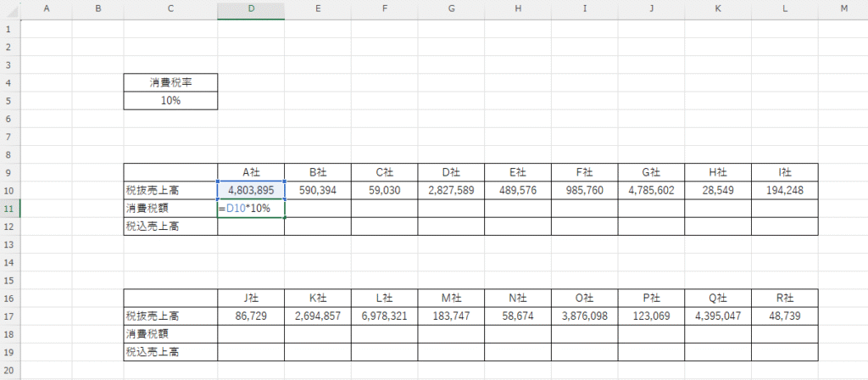Click the cell containing the 10% tax rate
The image size is (868, 380).
[x=170, y=100]
